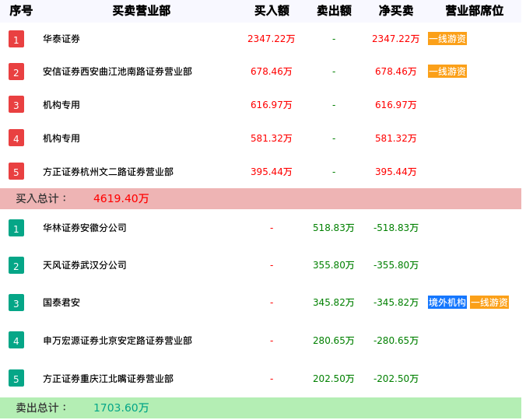
Task: Select net value 581.32万 in 净买卖 column
Action: (396, 138)
